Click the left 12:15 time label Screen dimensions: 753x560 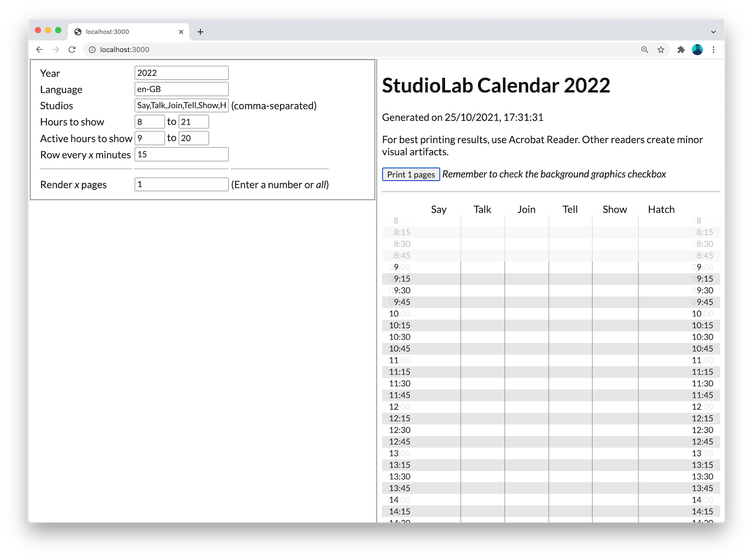pos(400,418)
